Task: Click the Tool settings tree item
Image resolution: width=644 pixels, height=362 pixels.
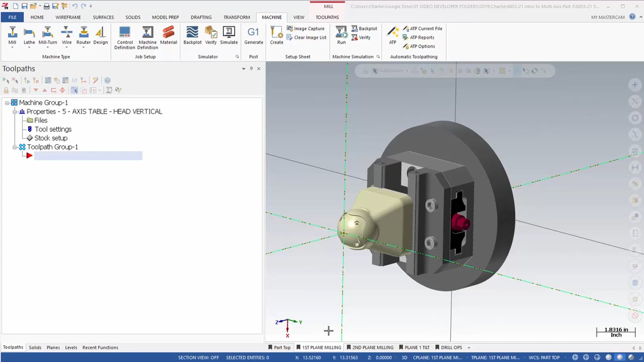Action: pos(53,129)
